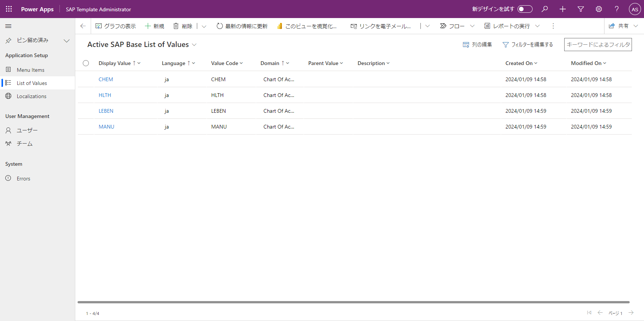This screenshot has width=644, height=321.
Task: Click リンクを電子メール button
Action: pos(381,26)
